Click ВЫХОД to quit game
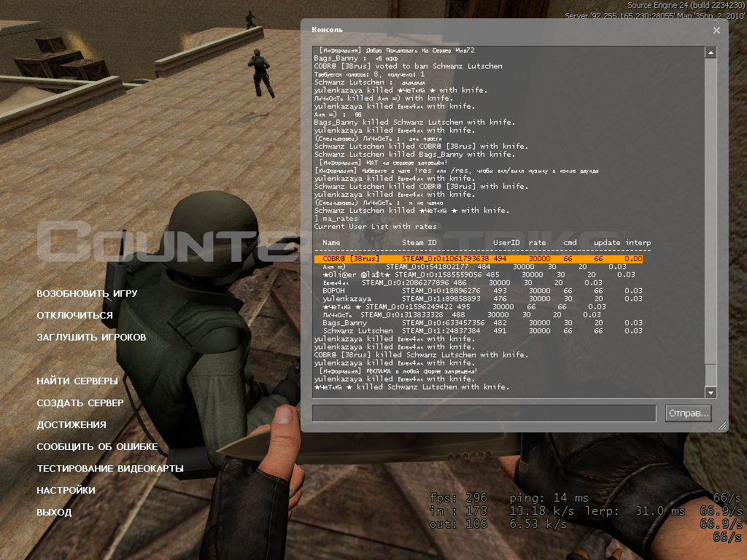The height and width of the screenshot is (560, 747). [x=54, y=513]
